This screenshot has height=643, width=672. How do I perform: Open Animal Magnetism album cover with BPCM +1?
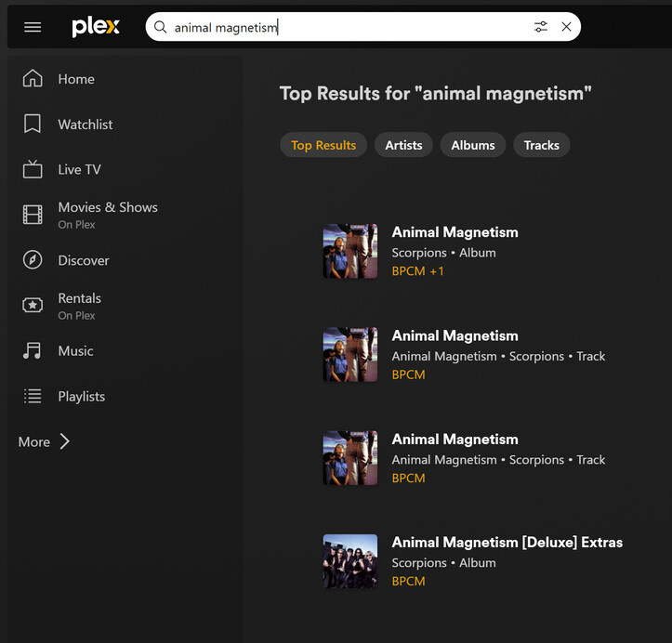[350, 251]
